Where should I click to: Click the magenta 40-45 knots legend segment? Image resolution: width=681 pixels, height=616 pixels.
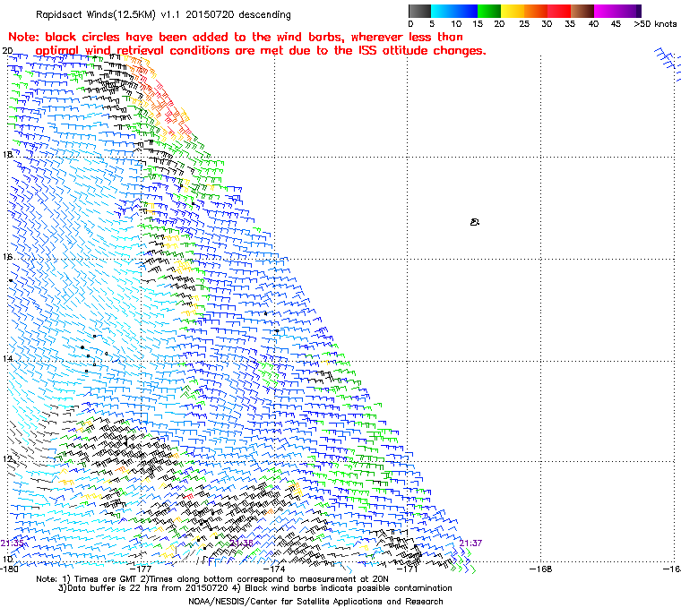[x=606, y=11]
